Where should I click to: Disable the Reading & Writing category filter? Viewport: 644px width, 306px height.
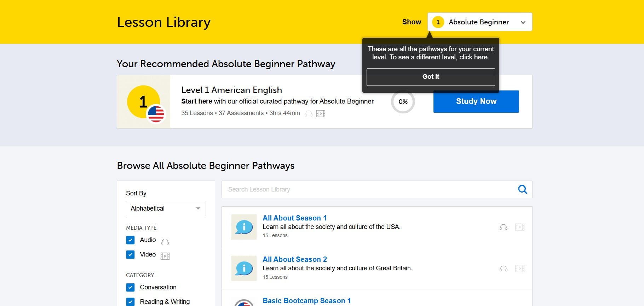[130, 302]
